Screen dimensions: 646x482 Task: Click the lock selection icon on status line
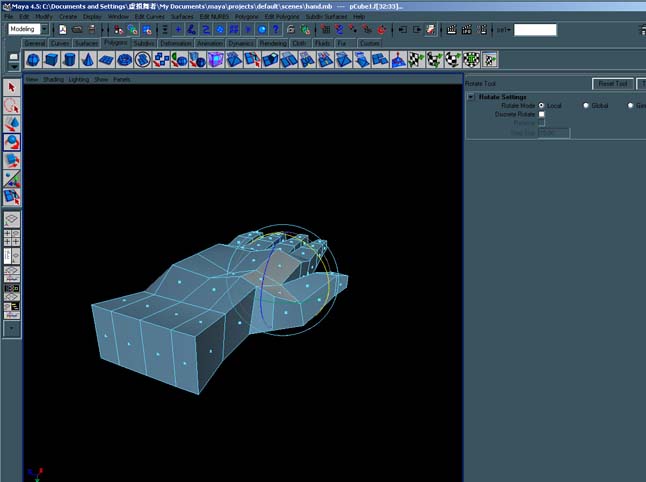[290, 30]
